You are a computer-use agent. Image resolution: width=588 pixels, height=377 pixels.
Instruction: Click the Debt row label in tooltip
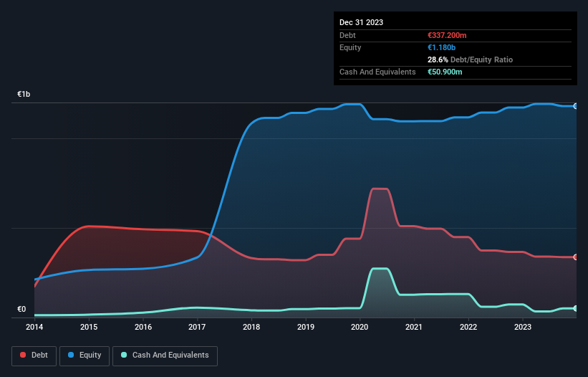tap(347, 35)
